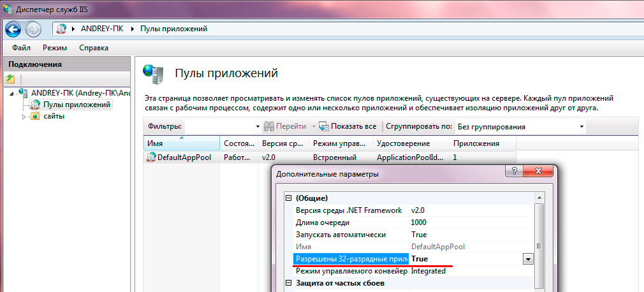The height and width of the screenshot is (292, 644).
Task: Click the Перейти binoculars button
Action: pos(286,126)
